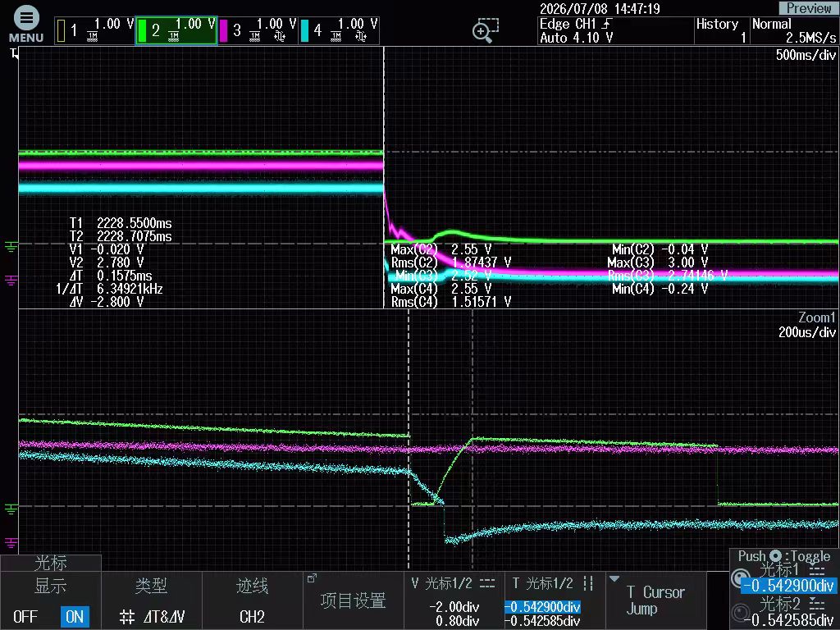Click the Max(C3) 3.00 V measurement
Screen dimensions: 840x630
657,262
